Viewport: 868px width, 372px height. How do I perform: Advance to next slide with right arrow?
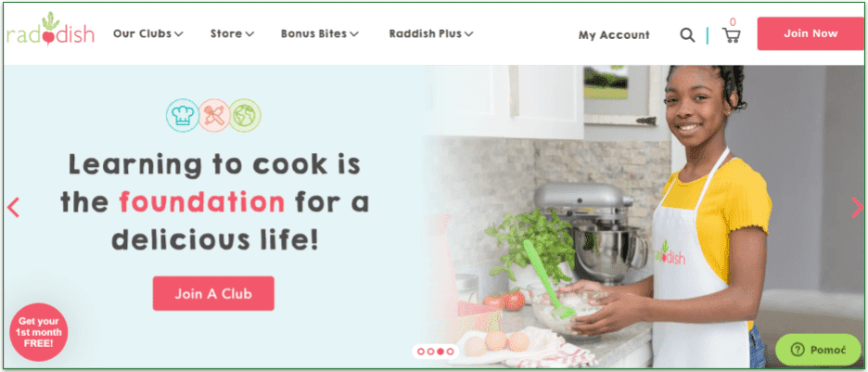click(x=857, y=207)
